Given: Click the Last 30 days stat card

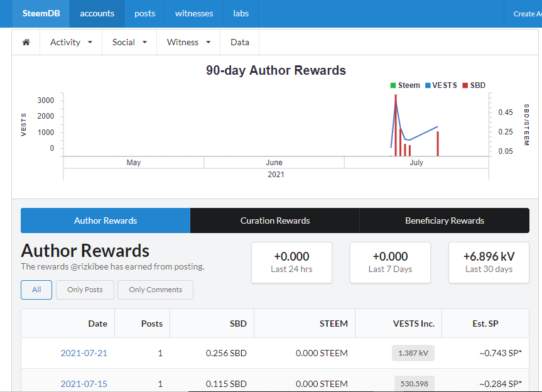Looking at the screenshot, I should (x=489, y=263).
